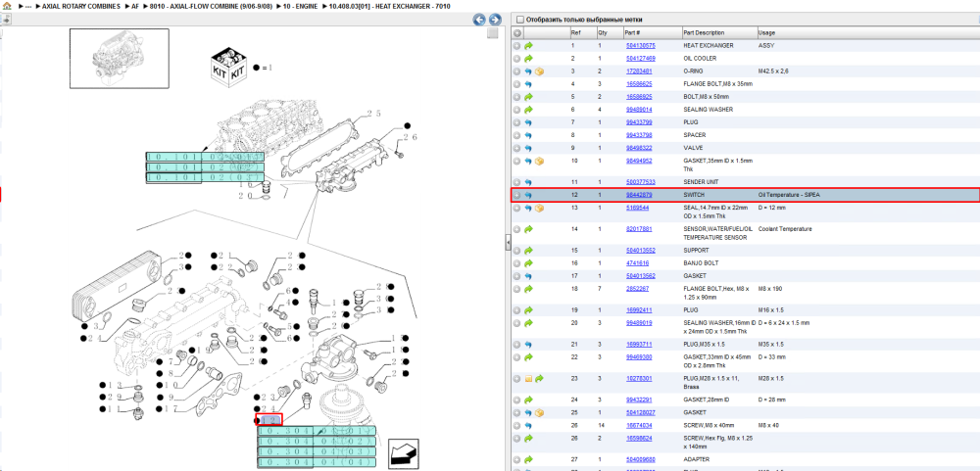Viewport: 980px width, 471px height.
Task: Click the box package icon for SEAL ref 13
Action: [x=539, y=208]
